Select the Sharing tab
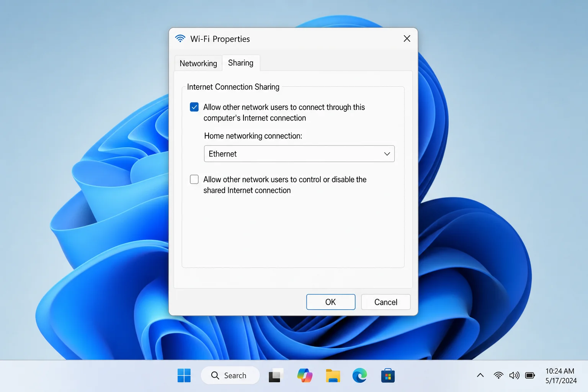Image resolution: width=588 pixels, height=392 pixels. [241, 63]
